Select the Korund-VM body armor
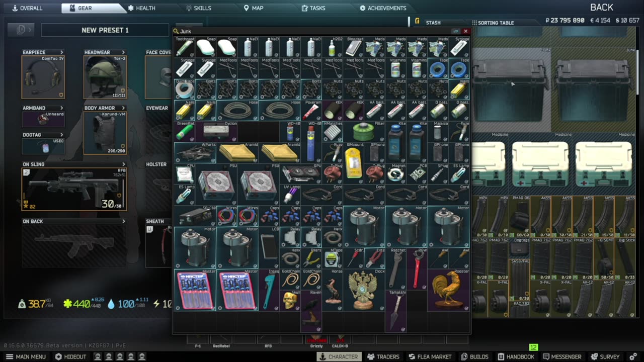Screen dimensions: 644x362 [x=105, y=133]
